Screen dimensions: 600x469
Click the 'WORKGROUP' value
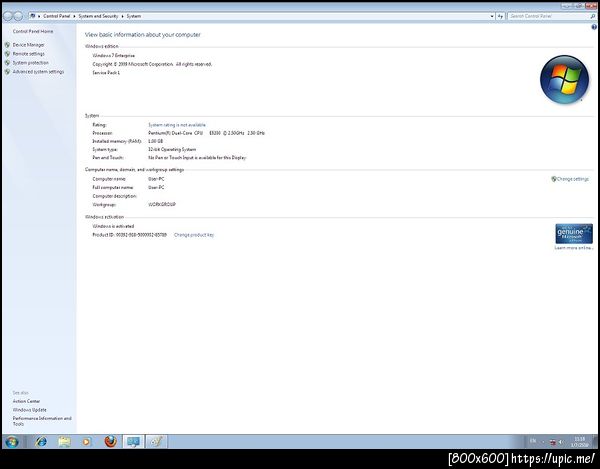coord(162,205)
